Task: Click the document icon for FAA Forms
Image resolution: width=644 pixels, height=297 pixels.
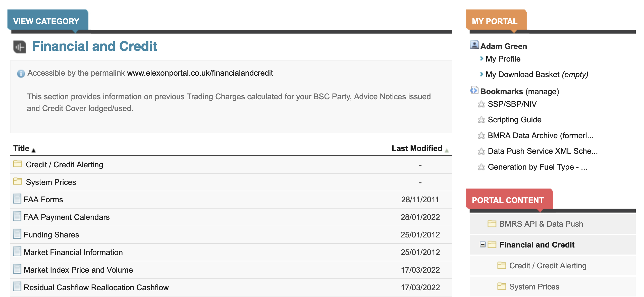Action: [x=17, y=199]
